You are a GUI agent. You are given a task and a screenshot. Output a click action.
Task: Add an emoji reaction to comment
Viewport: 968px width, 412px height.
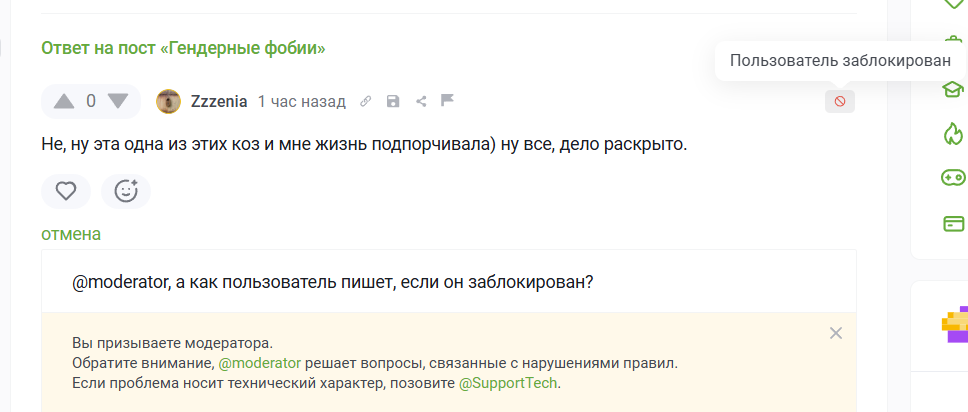click(126, 191)
